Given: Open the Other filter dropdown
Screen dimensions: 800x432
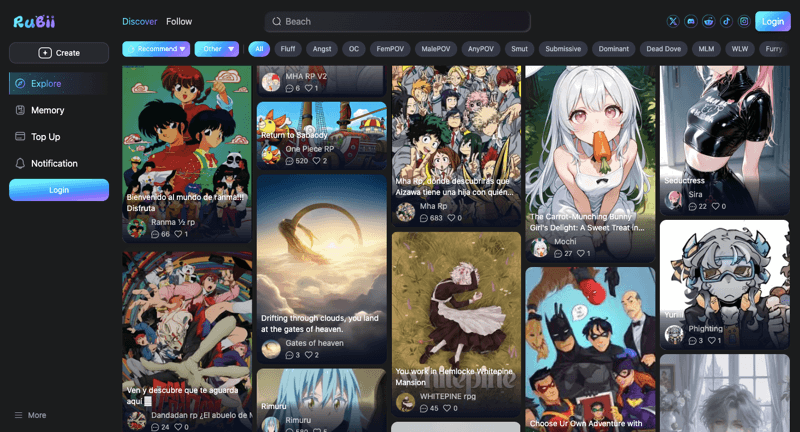Looking at the screenshot, I should pos(217,48).
